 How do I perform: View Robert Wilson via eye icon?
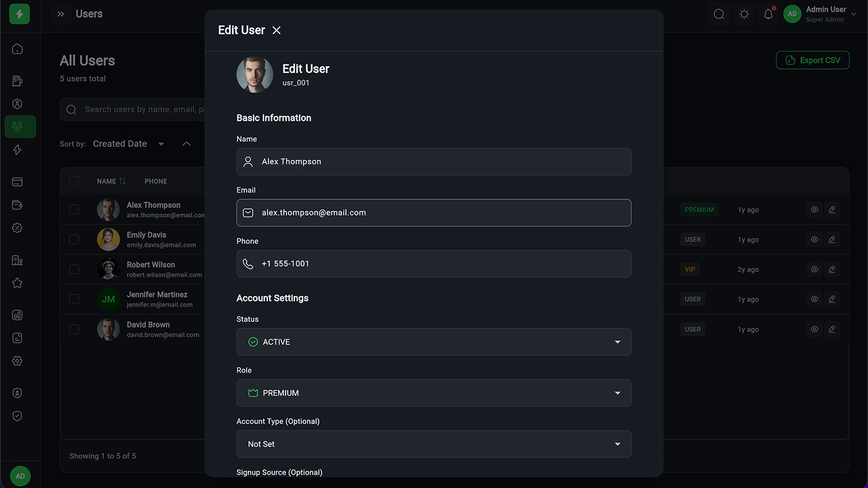point(814,269)
